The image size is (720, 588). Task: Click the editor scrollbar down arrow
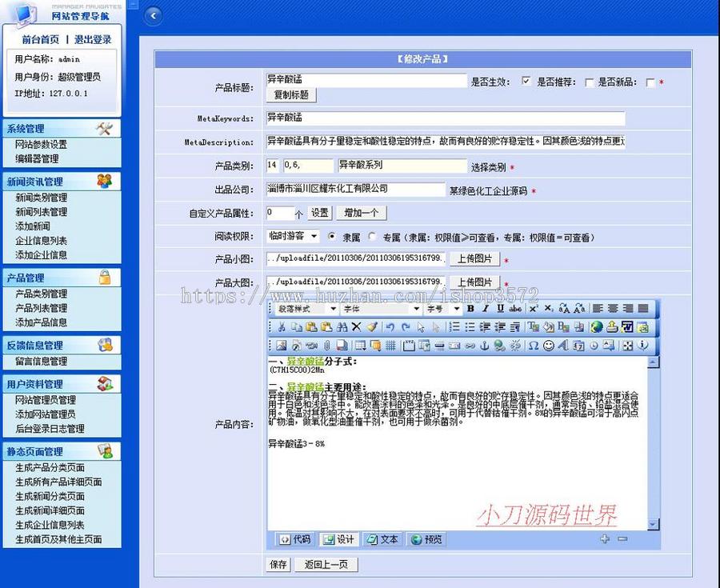click(x=653, y=524)
